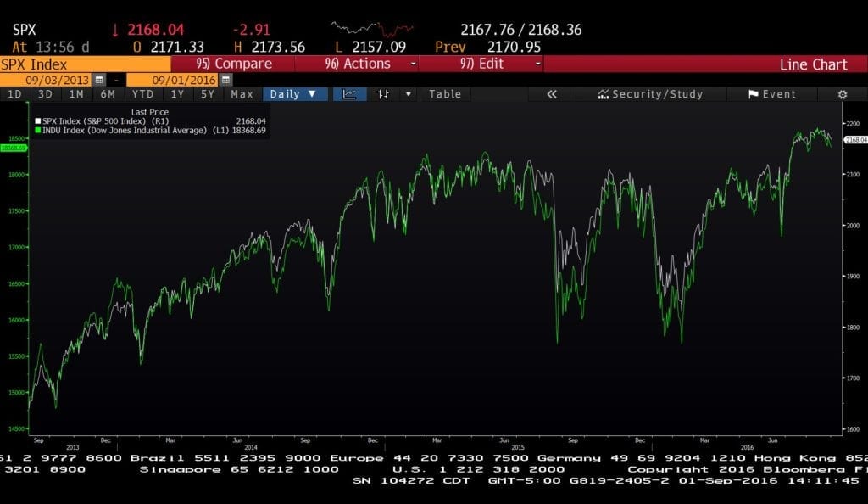Viewport: 868px width, 504px height.
Task: Click the bid/ask 2167.76 / 2168.36
Action: [x=521, y=30]
